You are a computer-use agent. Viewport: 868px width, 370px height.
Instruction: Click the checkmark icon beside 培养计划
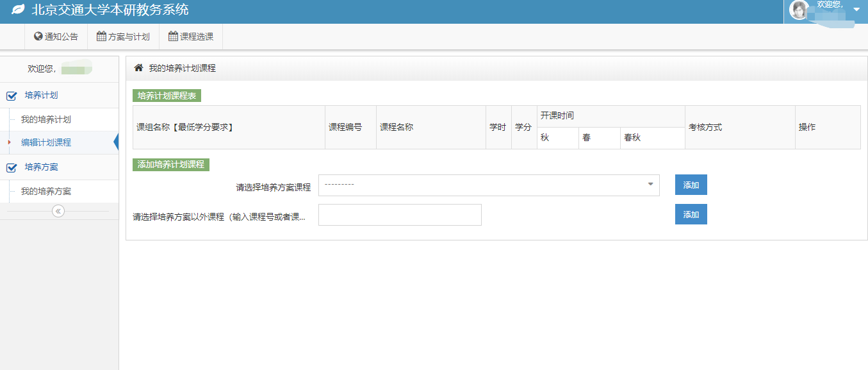click(x=12, y=96)
